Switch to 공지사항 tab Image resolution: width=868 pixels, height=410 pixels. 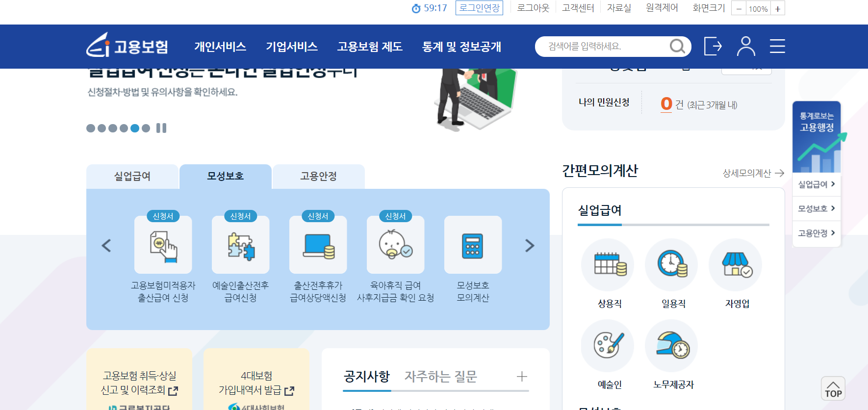coord(367,377)
